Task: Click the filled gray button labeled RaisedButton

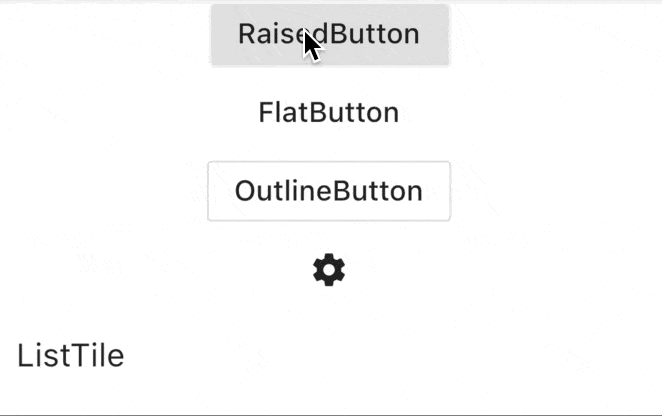Action: pos(330,35)
